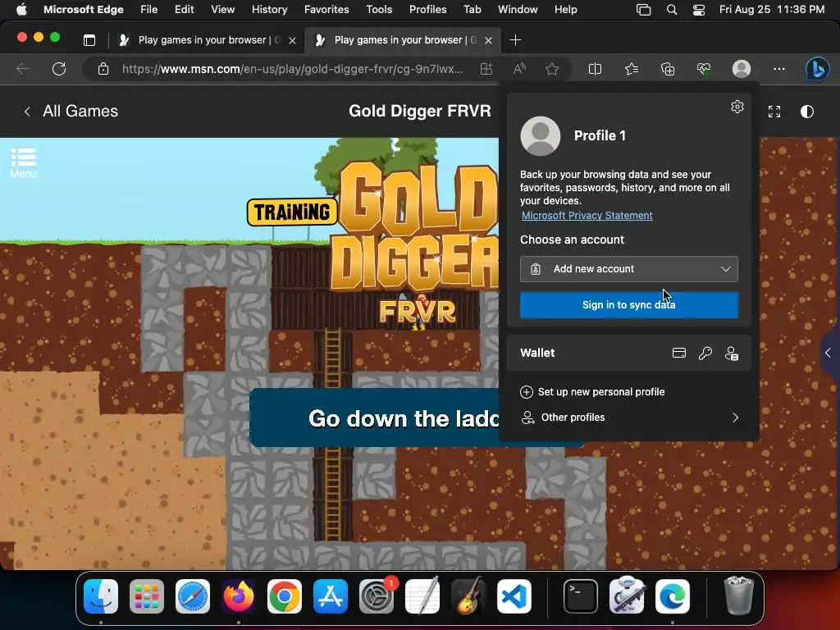Open the Profiles menu
The width and height of the screenshot is (840, 630).
427,10
